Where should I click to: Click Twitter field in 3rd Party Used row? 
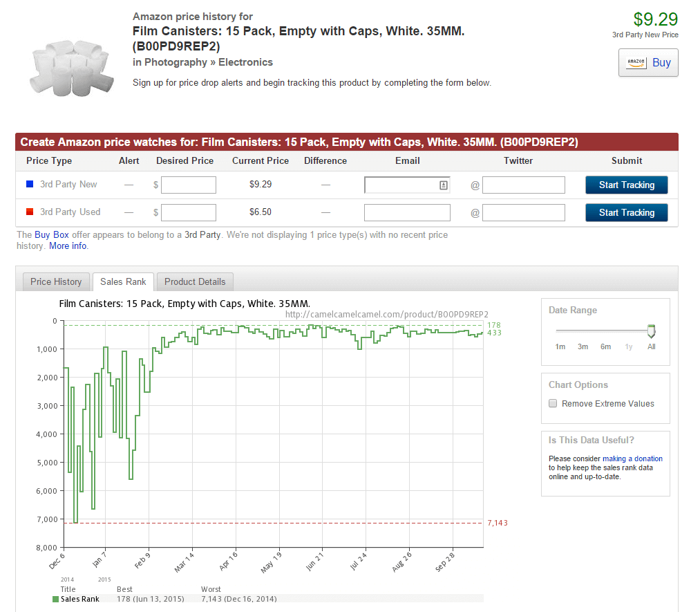(523, 212)
